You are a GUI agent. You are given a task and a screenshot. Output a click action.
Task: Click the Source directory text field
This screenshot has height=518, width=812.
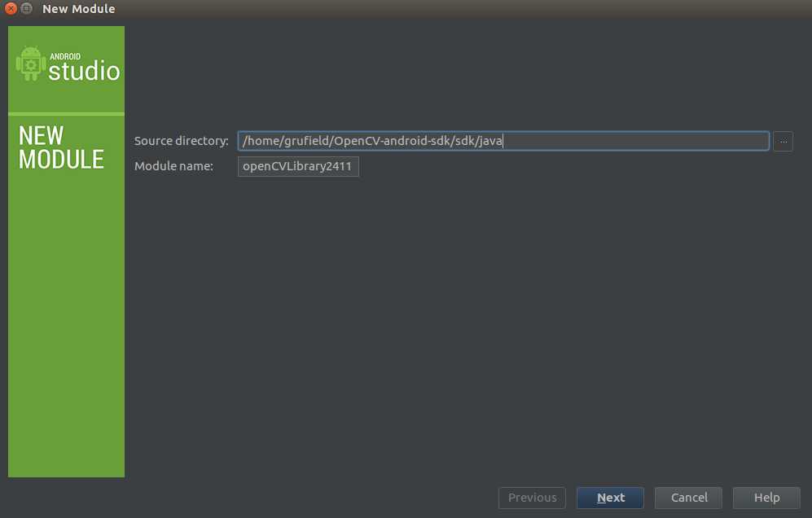(x=503, y=141)
